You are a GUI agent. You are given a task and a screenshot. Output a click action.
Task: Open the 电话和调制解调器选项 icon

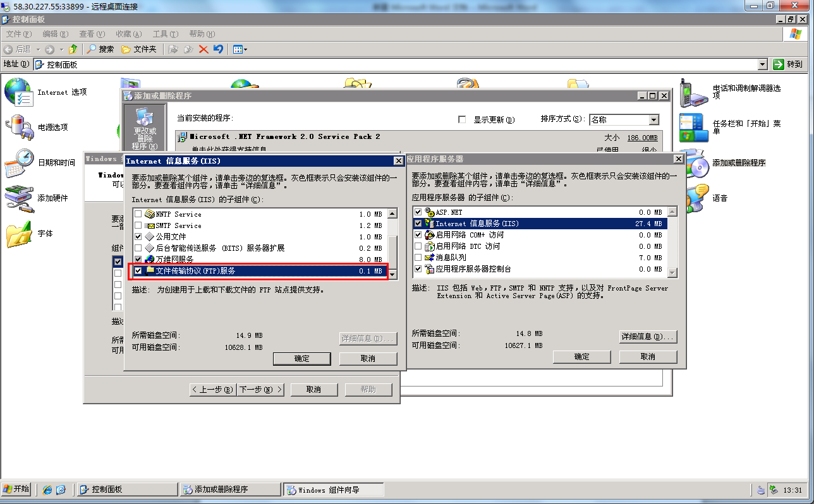693,93
